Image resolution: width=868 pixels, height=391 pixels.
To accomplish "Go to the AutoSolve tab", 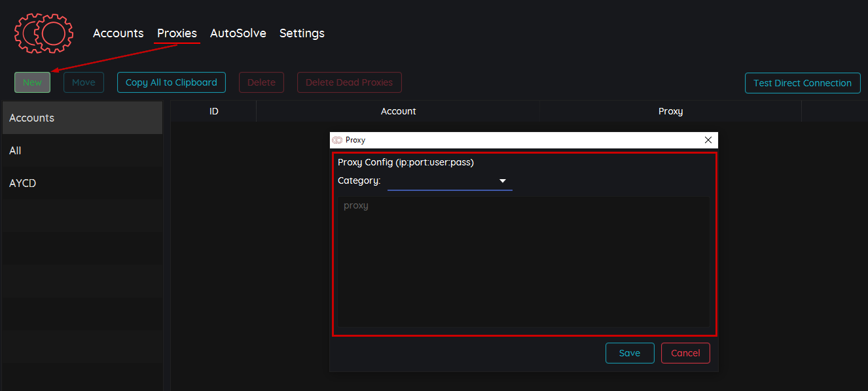I will point(238,33).
